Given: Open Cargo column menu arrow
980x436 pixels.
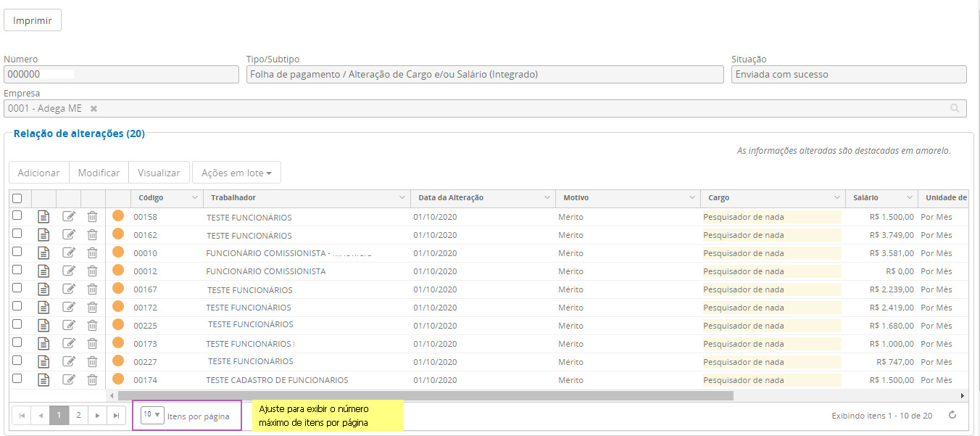Looking at the screenshot, I should click(x=837, y=198).
